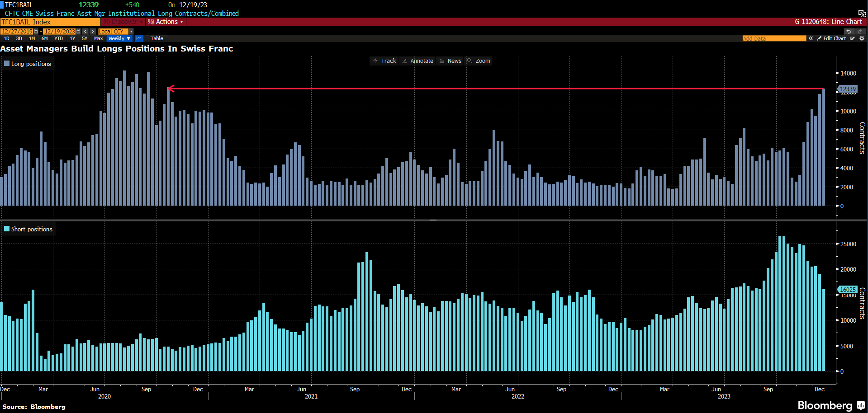
Task: Open chart settings gear icon
Action: tap(862, 38)
